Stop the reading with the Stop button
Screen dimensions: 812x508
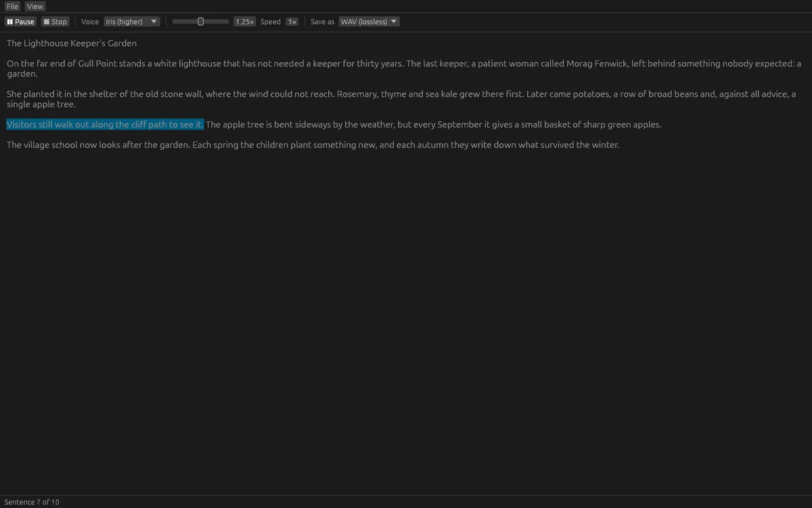[x=55, y=22]
